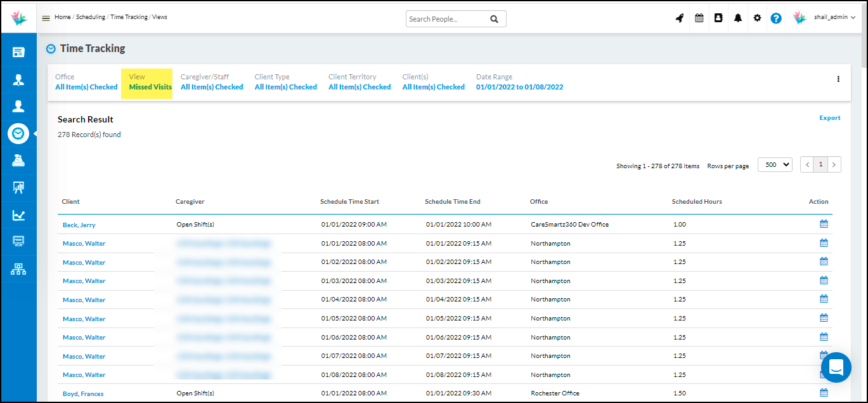Open client Boyd, Frances link

pos(83,393)
